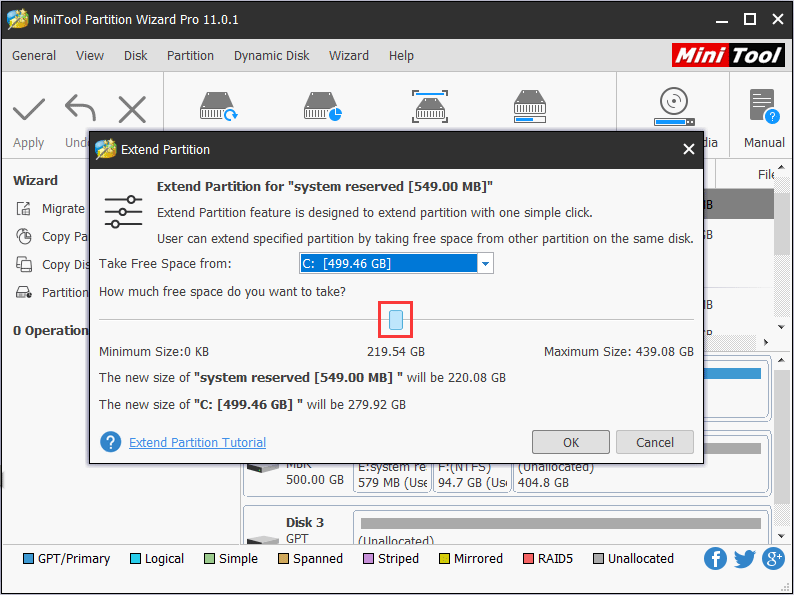This screenshot has width=794, height=595.
Task: Click the OK button
Action: [x=571, y=442]
